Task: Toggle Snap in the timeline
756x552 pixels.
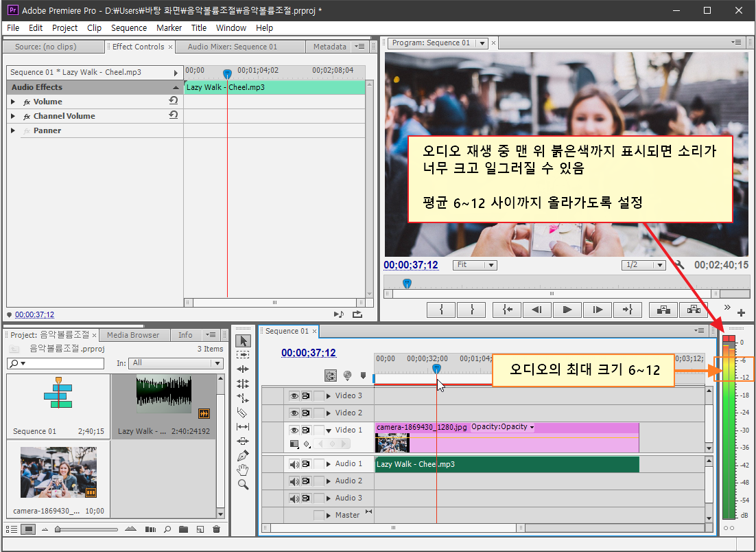Action: (x=330, y=376)
